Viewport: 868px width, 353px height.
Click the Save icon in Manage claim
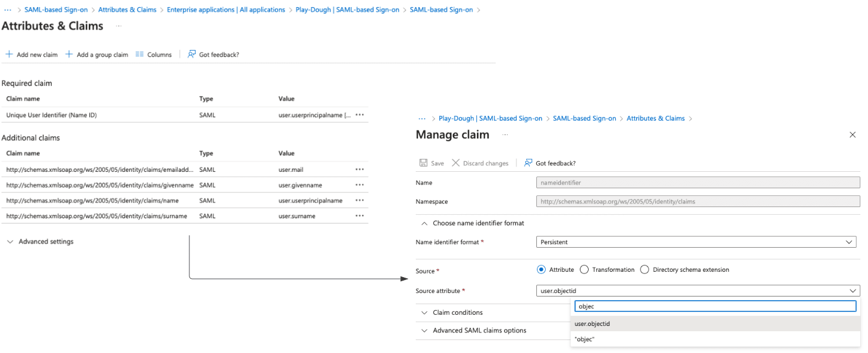tap(423, 163)
